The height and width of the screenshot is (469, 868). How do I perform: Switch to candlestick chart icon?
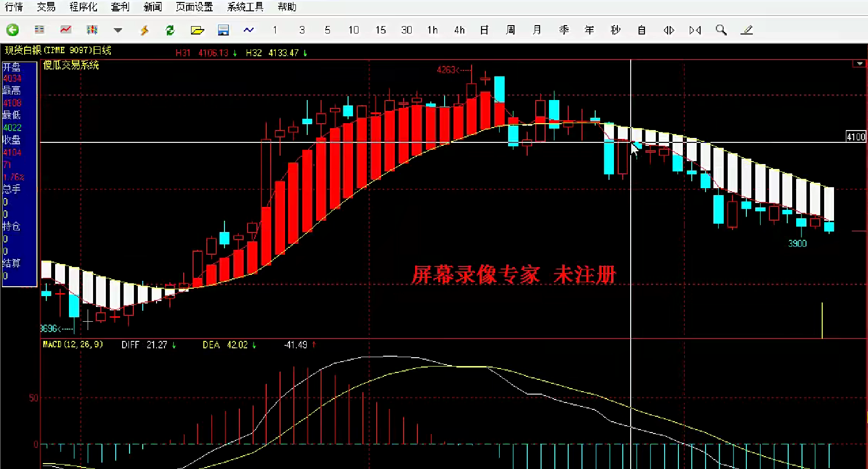click(92, 30)
